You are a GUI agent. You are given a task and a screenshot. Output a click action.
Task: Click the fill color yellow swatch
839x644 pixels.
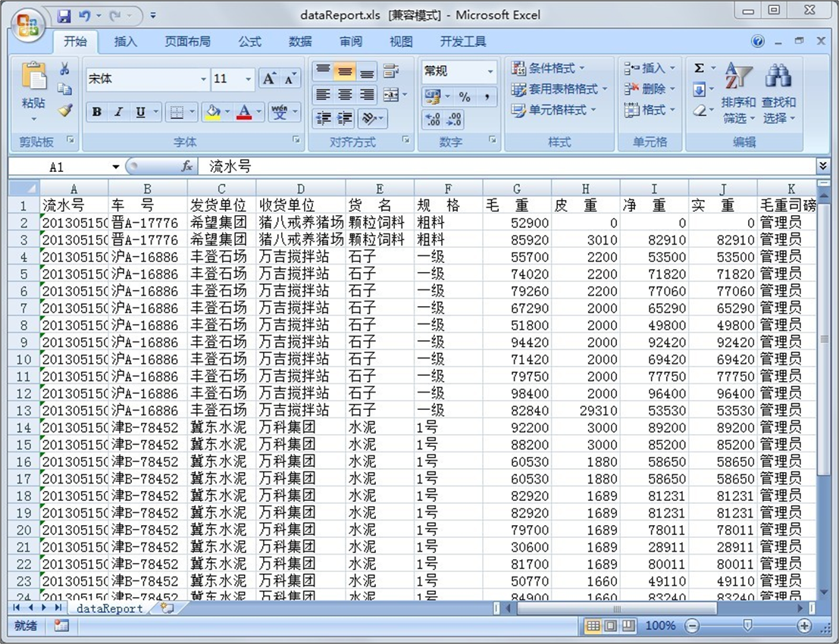point(213,112)
